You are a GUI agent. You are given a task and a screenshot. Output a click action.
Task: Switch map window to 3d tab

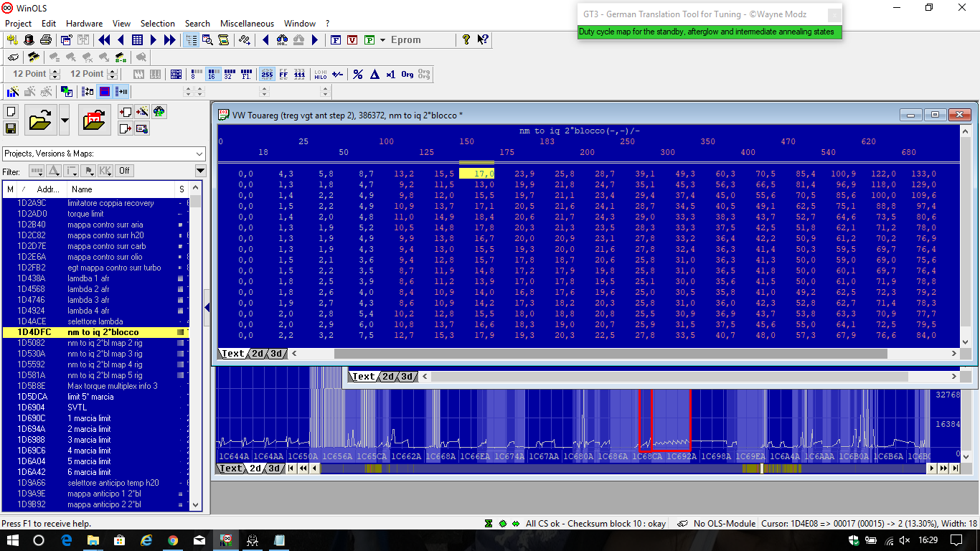pos(275,354)
